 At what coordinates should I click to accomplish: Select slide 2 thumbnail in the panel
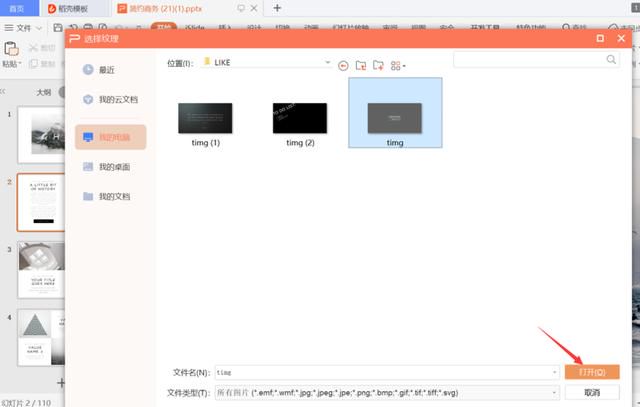[41, 202]
